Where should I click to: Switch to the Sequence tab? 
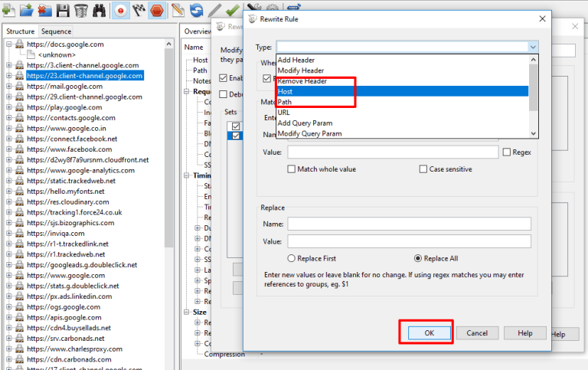click(56, 31)
